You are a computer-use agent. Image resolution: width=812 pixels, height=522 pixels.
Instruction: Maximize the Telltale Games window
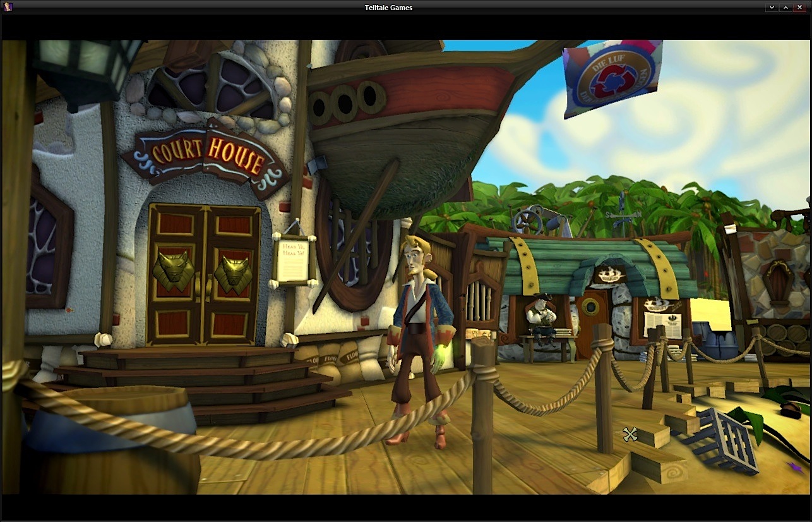click(x=785, y=7)
